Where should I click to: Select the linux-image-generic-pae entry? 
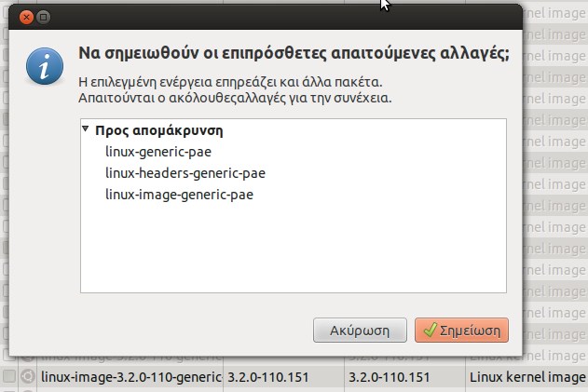pyautogui.click(x=180, y=194)
